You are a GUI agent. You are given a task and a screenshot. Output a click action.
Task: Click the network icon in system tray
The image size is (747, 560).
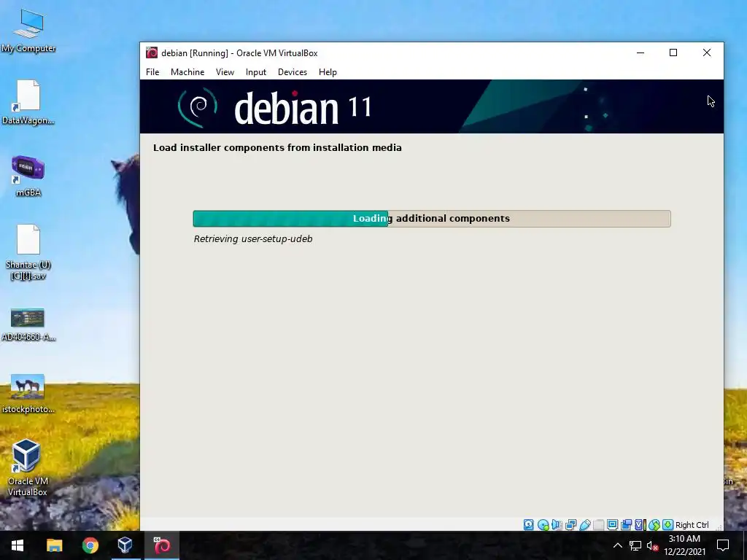tap(635, 545)
